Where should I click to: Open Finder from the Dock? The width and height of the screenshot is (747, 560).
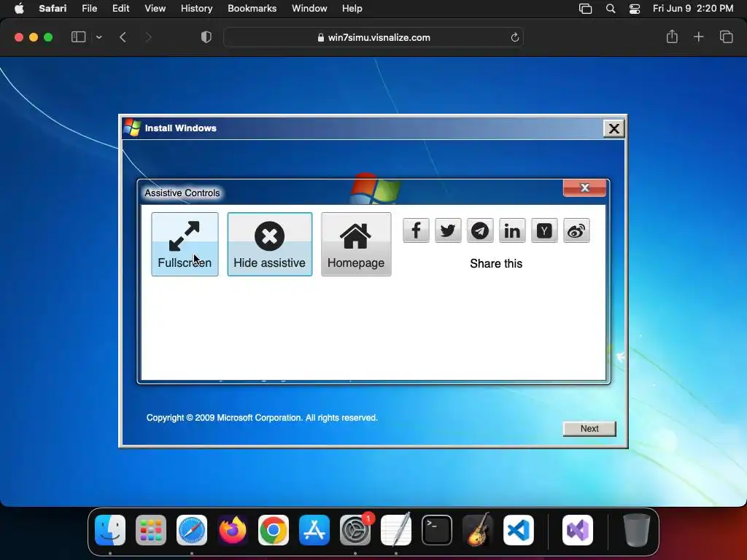point(110,530)
